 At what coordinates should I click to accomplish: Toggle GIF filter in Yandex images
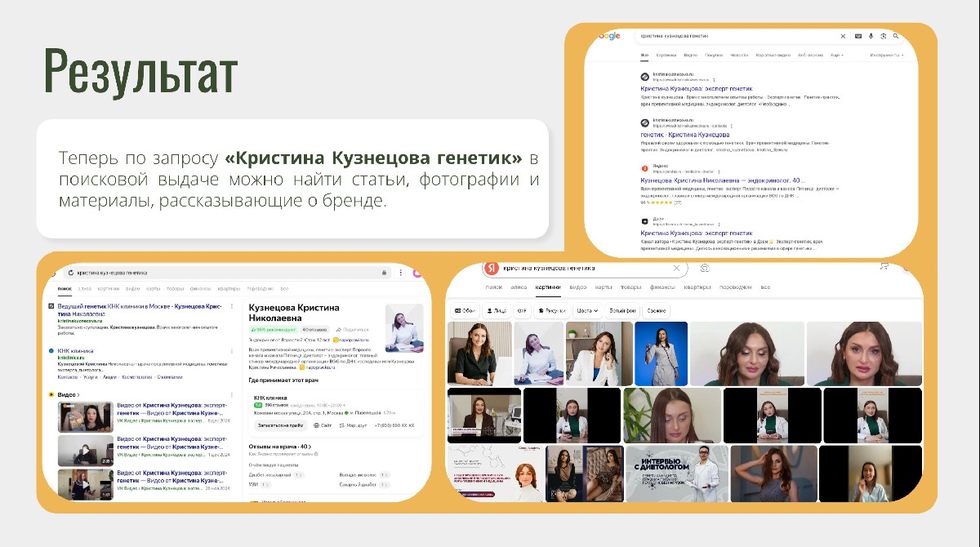(520, 310)
